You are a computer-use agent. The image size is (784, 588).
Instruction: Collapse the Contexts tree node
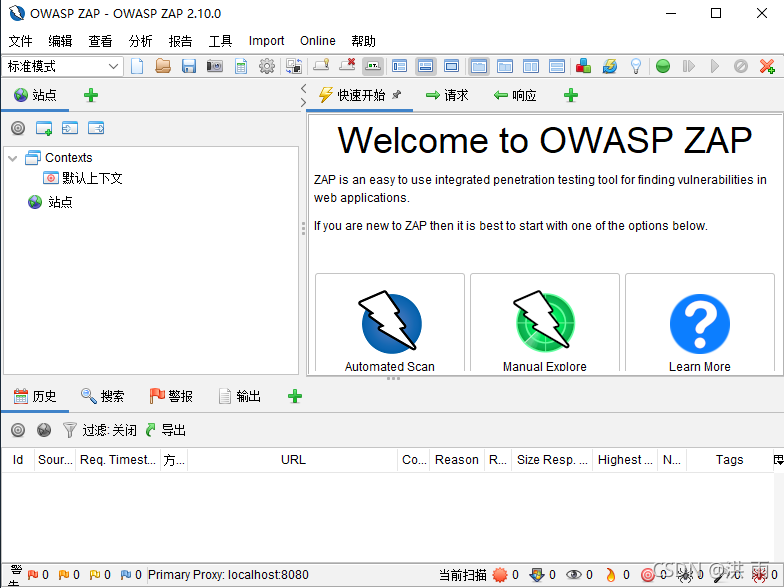13,158
